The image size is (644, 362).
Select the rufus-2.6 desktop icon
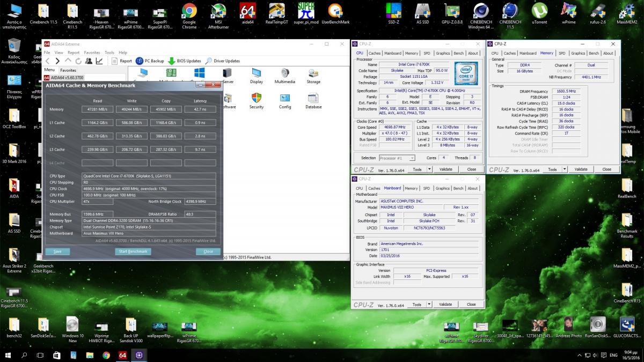pyautogui.click(x=598, y=13)
